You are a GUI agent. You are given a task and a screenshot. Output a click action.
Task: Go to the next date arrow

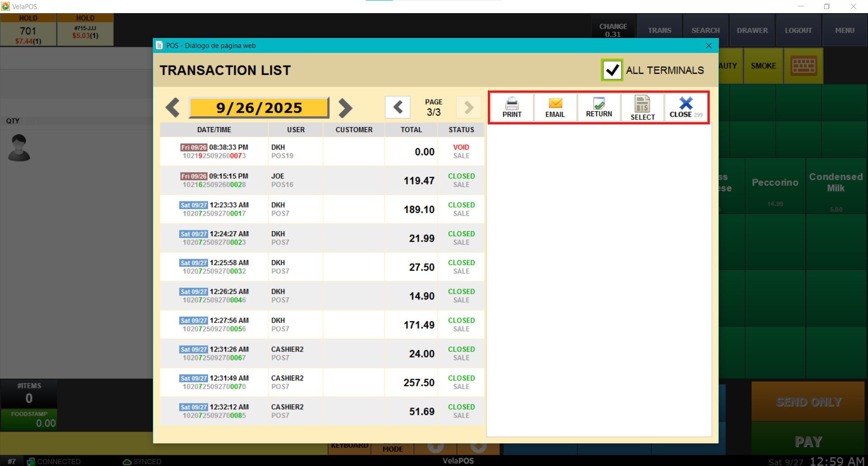(x=345, y=108)
